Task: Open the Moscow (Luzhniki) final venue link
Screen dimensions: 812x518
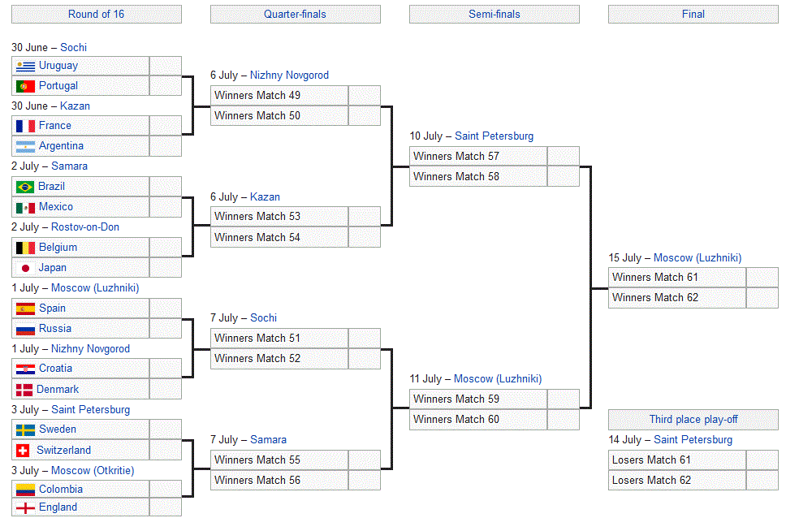Action: (x=697, y=258)
